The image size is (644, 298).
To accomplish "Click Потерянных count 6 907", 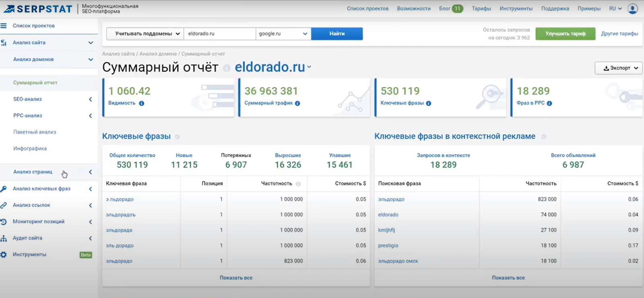I will 236,165.
